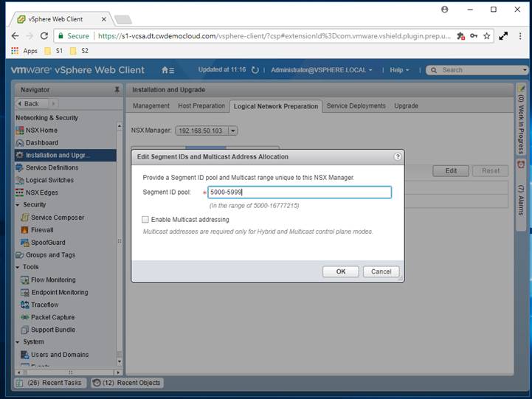The width and height of the screenshot is (532, 399).
Task: Bookmark this page with the star icon
Action: 486,36
